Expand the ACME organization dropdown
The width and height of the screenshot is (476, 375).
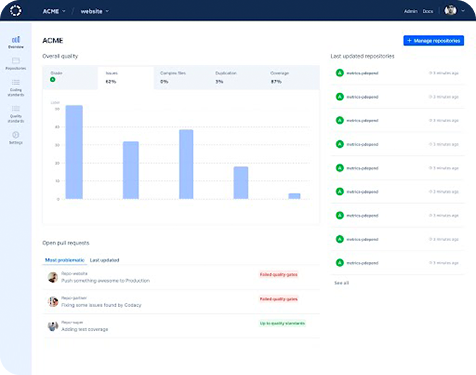pyautogui.click(x=54, y=11)
